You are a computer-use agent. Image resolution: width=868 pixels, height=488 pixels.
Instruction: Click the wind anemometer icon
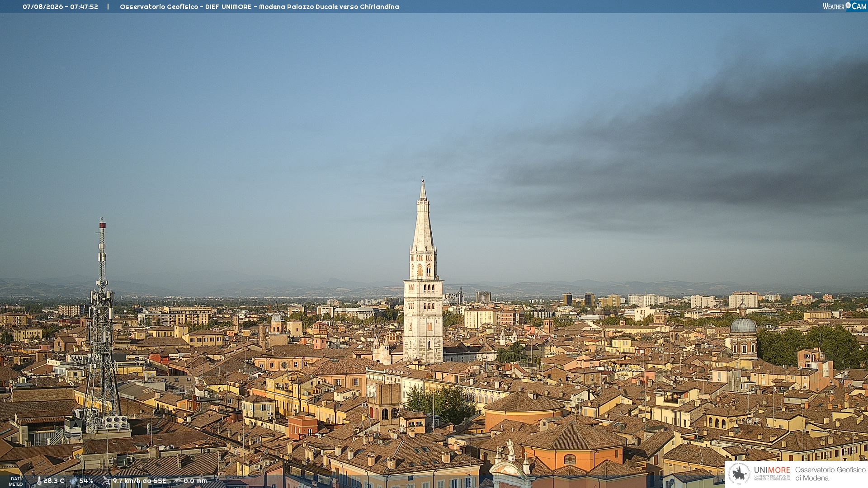click(x=106, y=481)
